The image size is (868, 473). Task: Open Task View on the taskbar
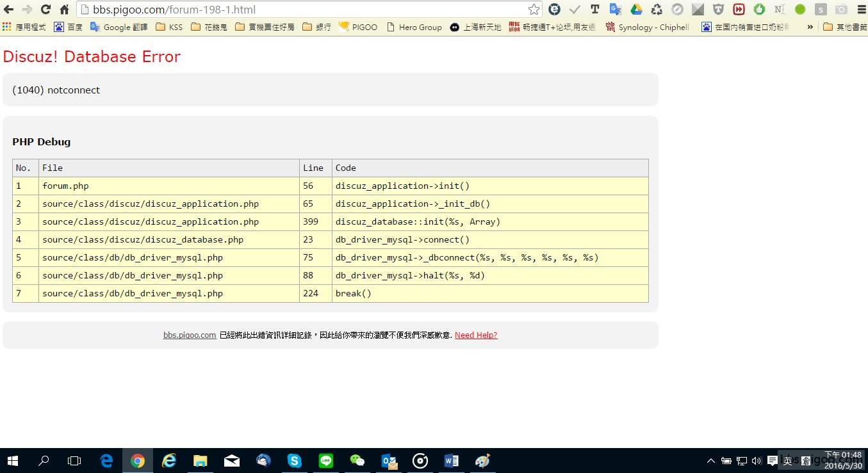pyautogui.click(x=74, y=461)
